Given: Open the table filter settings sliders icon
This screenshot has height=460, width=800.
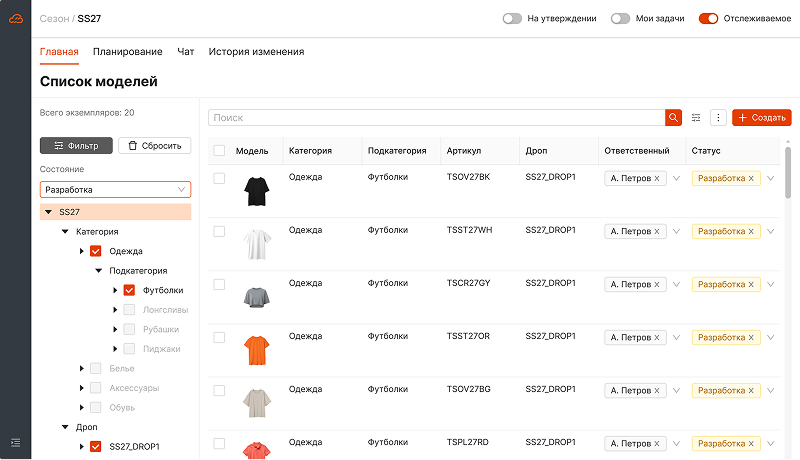Looking at the screenshot, I should [696, 118].
